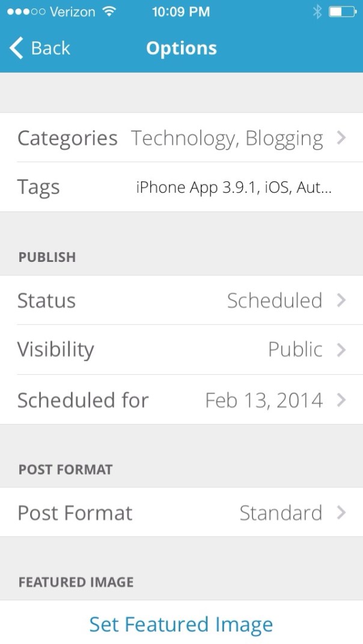This screenshot has width=363, height=644.
Task: Tap the Wi-Fi signal icon
Action: coord(109,11)
